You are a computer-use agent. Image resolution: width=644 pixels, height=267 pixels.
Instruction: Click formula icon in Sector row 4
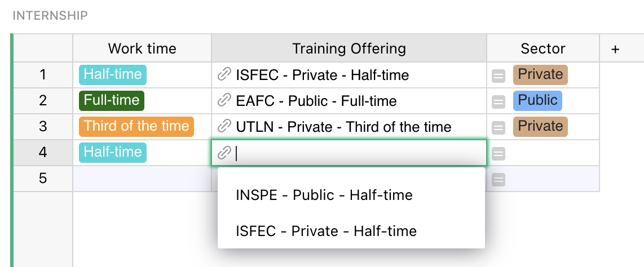point(499,153)
